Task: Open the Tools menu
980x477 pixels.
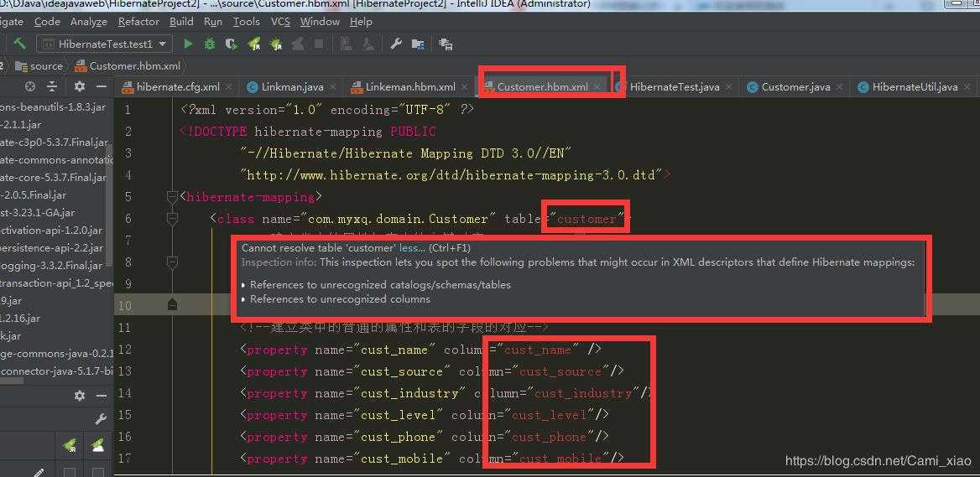Action: pyautogui.click(x=246, y=21)
